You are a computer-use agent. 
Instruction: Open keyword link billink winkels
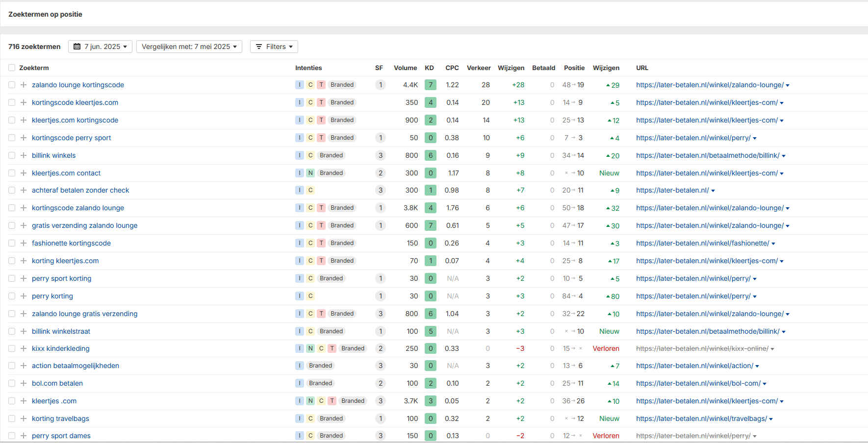pos(54,155)
